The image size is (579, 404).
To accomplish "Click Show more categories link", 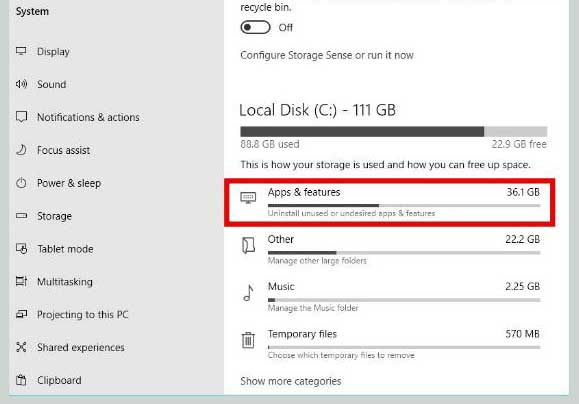I will click(291, 381).
